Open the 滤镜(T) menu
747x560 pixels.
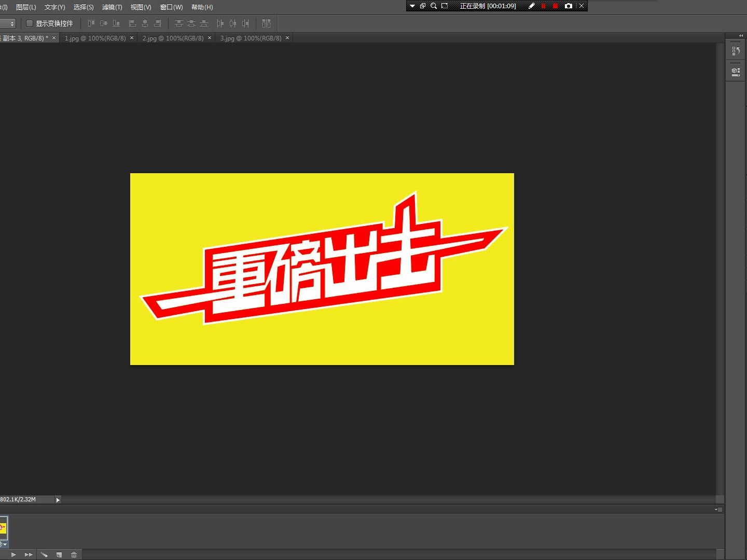point(112,7)
